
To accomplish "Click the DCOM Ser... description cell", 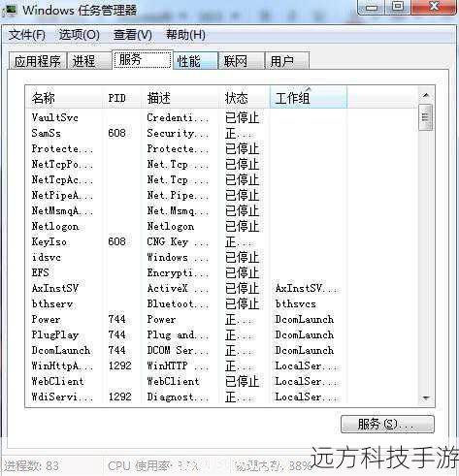I will 178,350.
